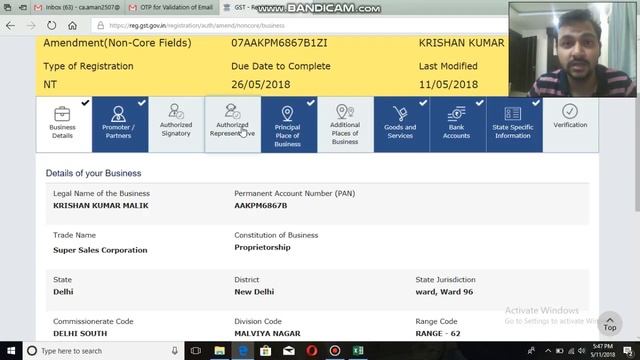Click trade name Super Sales Corporation
This screenshot has height=360, width=640.
point(100,250)
